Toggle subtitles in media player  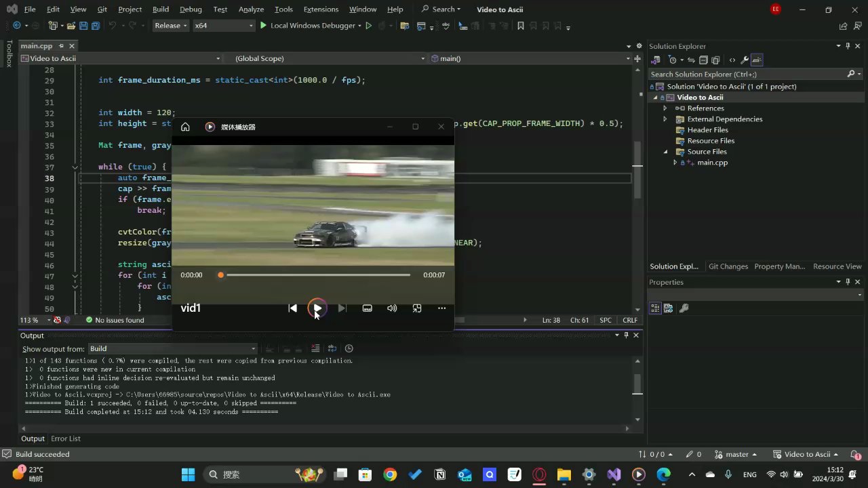click(367, 308)
